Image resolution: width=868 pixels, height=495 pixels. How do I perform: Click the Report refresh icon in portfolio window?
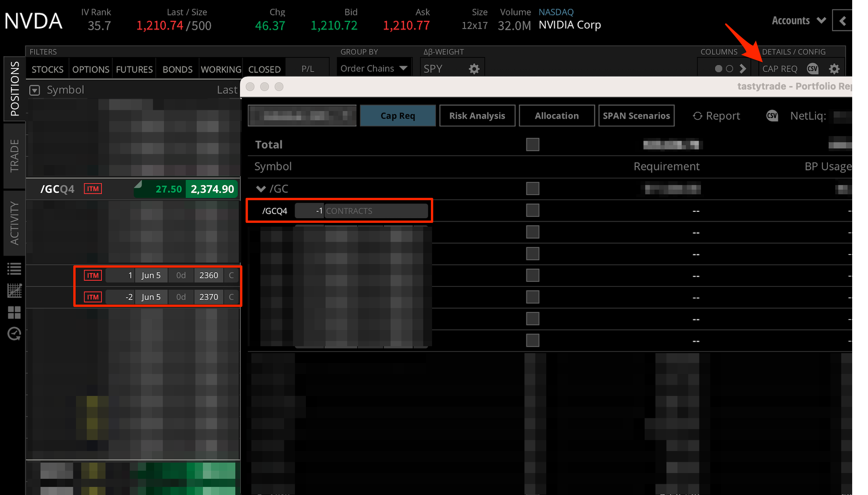pos(698,116)
